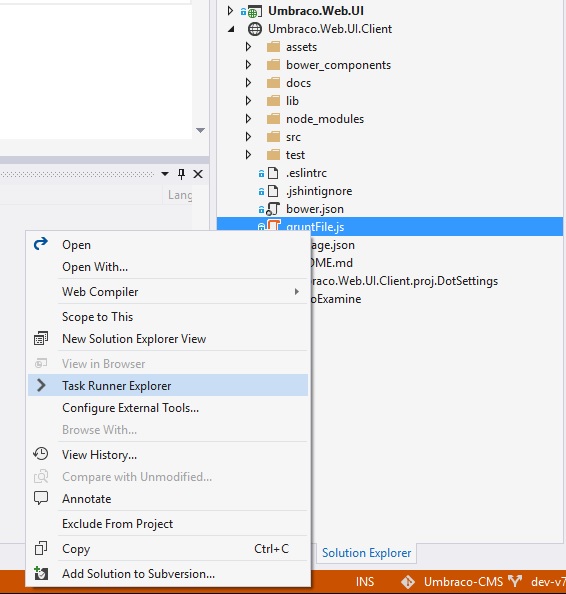Image resolution: width=566 pixels, height=594 pixels.
Task: Open the Web Compiler submenu
Action: pyautogui.click(x=167, y=292)
